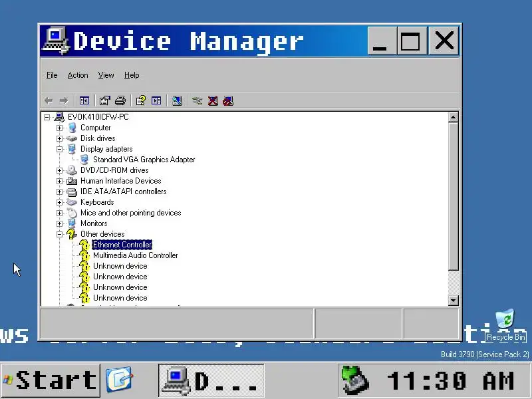Select the Monitors label
This screenshot has height=399, width=532.
[x=94, y=223]
